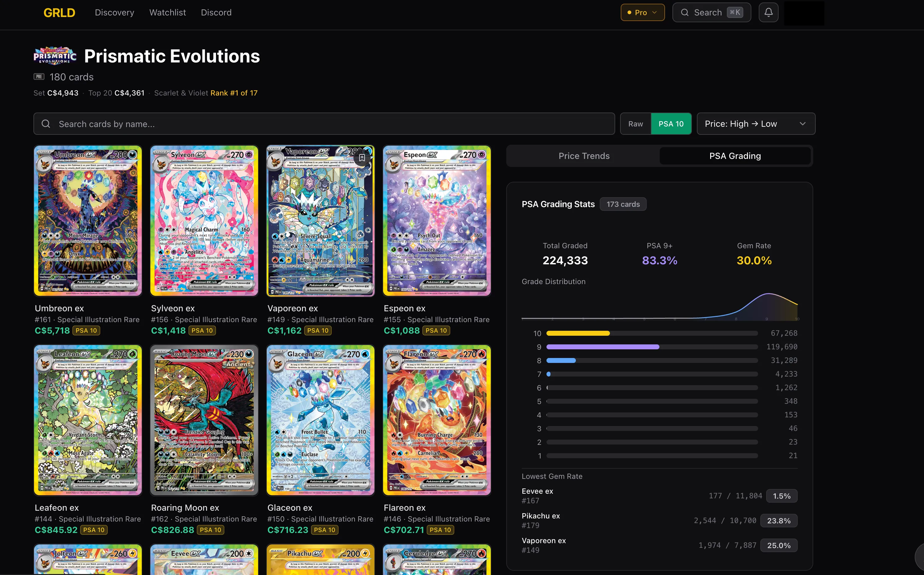Image resolution: width=924 pixels, height=575 pixels.
Task: Click the Prismatic Evolutions set logo
Action: [55, 56]
